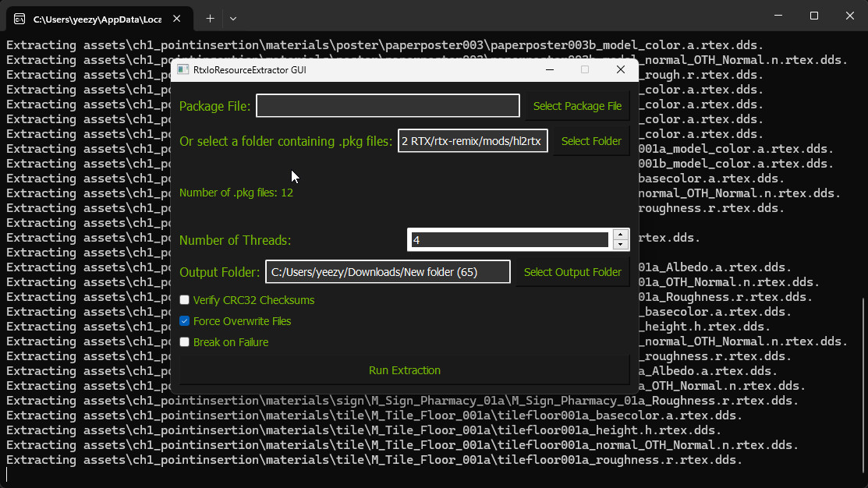Increment thread count with the up arrow
This screenshot has height=488, width=868.
620,234
